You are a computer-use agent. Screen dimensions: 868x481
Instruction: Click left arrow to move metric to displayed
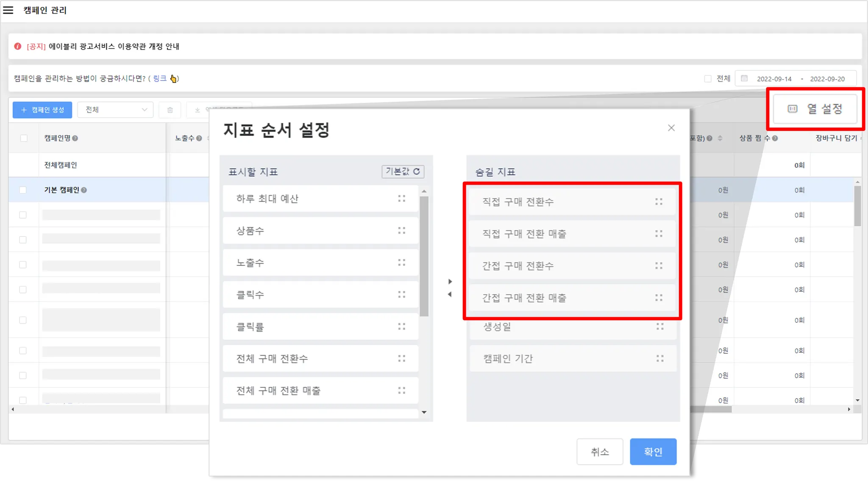tap(450, 294)
